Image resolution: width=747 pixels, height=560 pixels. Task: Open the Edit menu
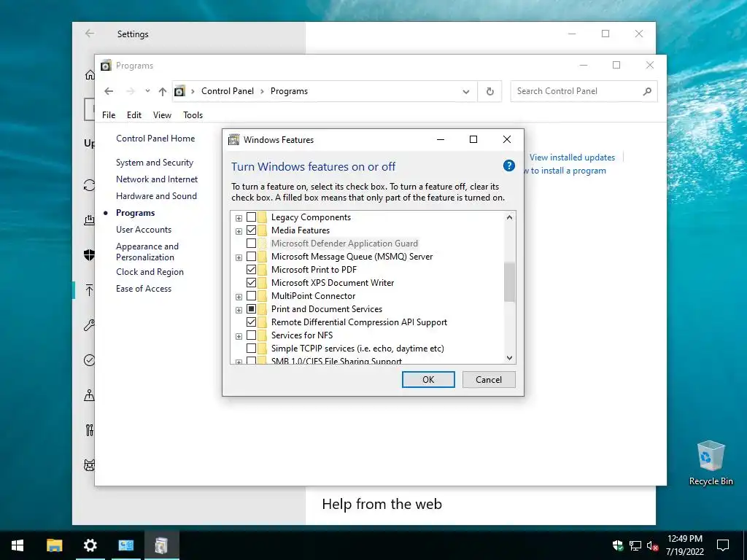click(x=134, y=115)
